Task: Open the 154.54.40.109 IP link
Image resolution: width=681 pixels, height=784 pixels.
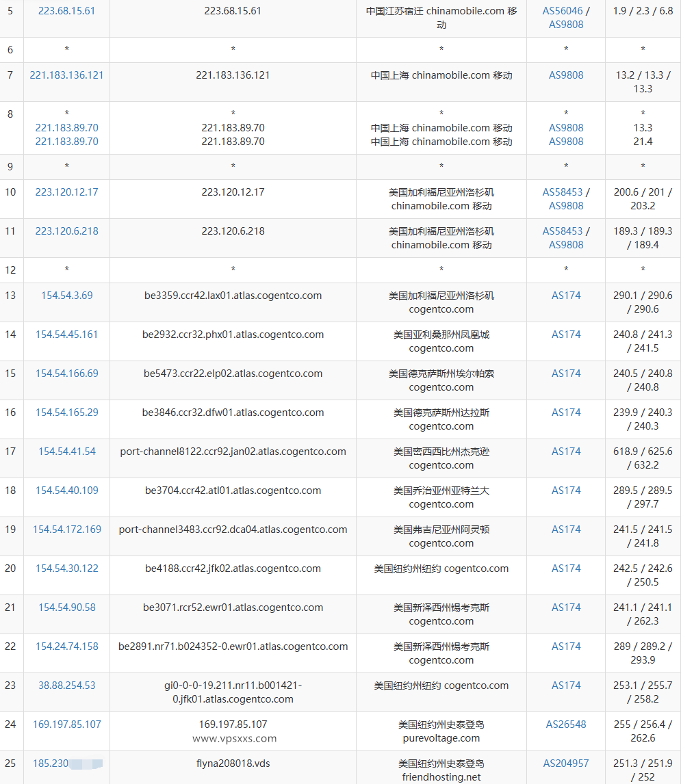Action: click(x=66, y=491)
